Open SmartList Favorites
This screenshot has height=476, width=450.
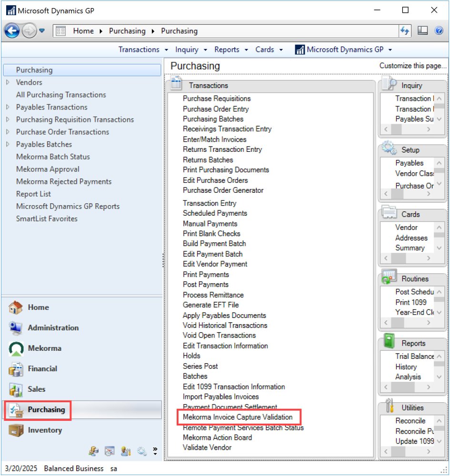pyautogui.click(x=47, y=218)
